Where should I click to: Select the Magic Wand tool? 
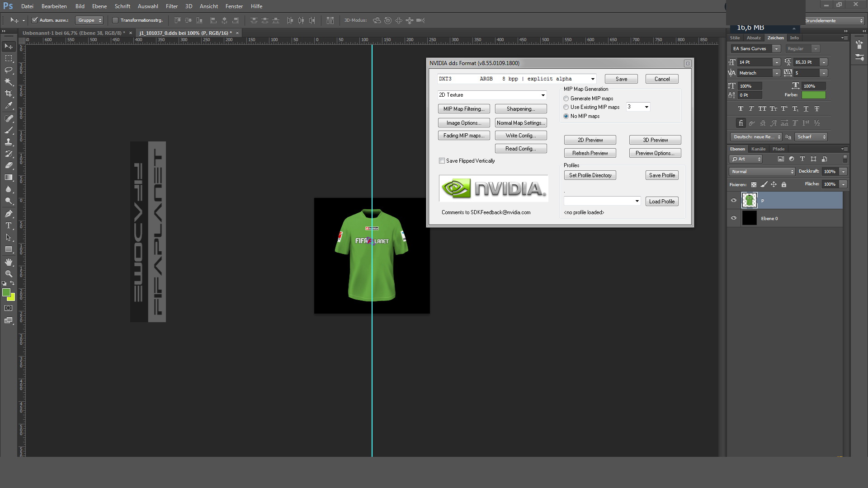[9, 82]
